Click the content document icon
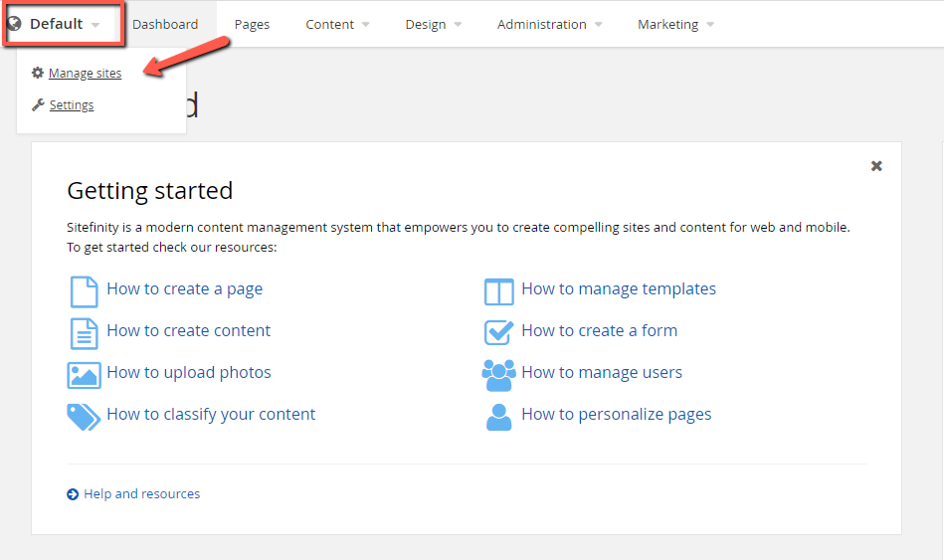 84,333
